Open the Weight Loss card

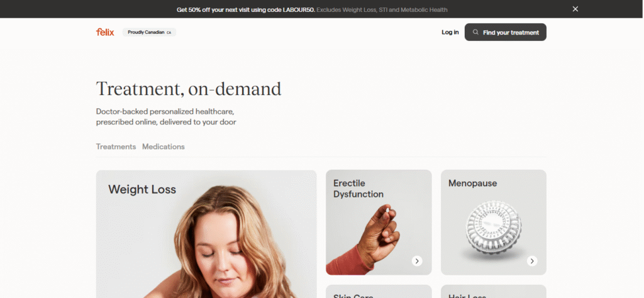[206, 234]
